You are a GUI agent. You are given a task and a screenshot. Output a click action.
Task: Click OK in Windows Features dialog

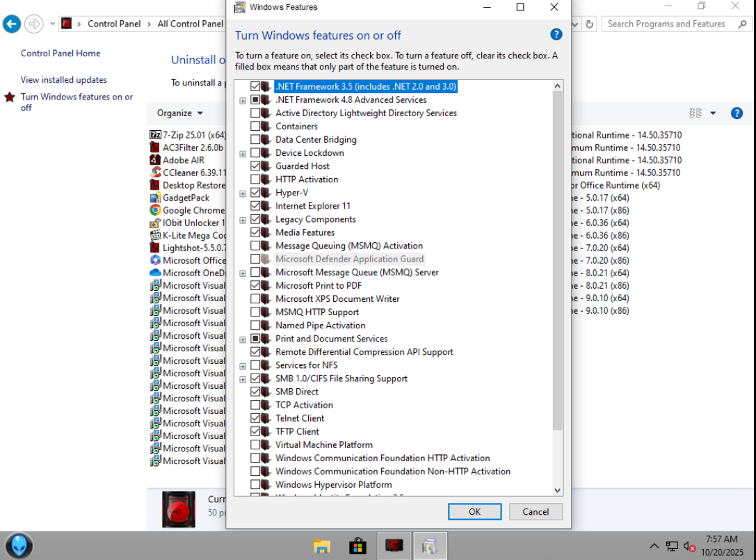click(474, 512)
